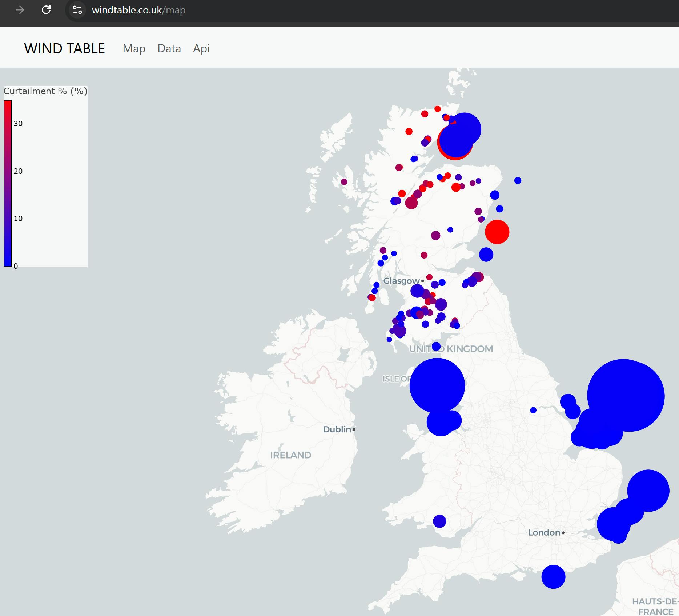This screenshot has width=679, height=616.
Task: Open the Api navigation tab
Action: coord(201,48)
